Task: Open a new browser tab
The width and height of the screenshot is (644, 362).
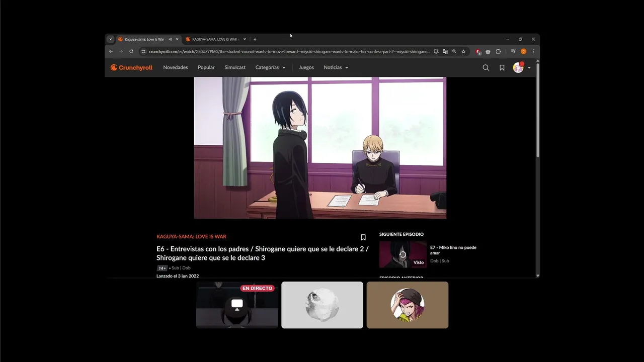Action: pos(255,39)
